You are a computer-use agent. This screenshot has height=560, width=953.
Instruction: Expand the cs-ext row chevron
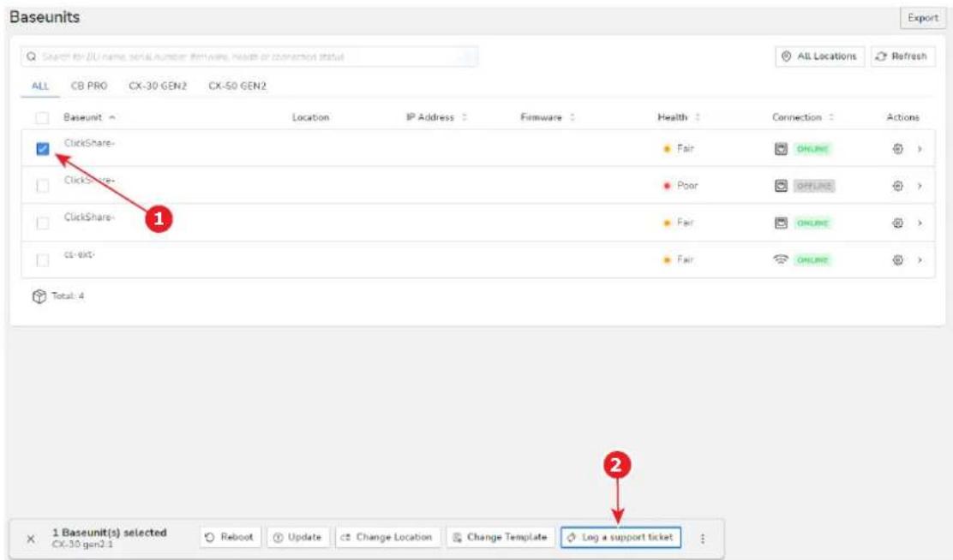[920, 260]
